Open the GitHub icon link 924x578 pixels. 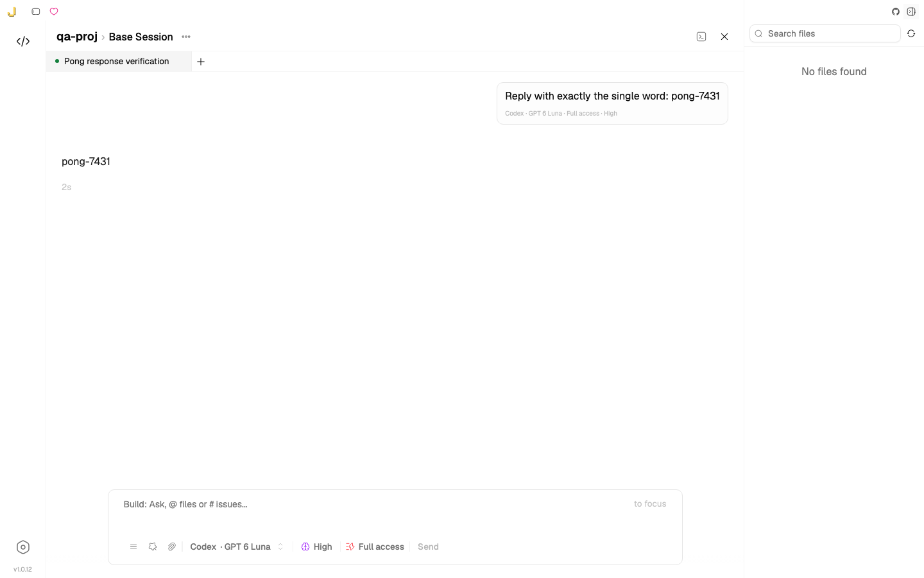click(896, 12)
